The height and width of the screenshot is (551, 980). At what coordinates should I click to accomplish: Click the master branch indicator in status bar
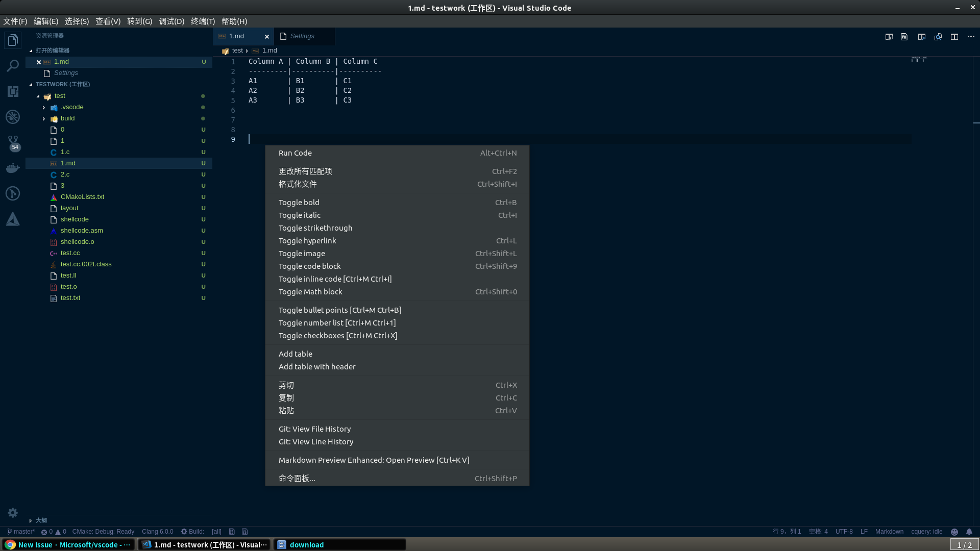[21, 532]
